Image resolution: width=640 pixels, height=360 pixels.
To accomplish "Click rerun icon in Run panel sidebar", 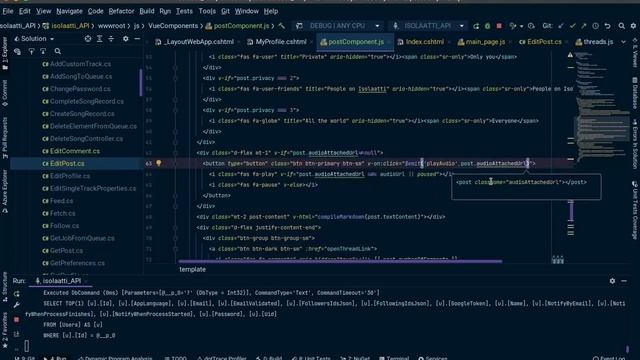I will tap(17, 294).
